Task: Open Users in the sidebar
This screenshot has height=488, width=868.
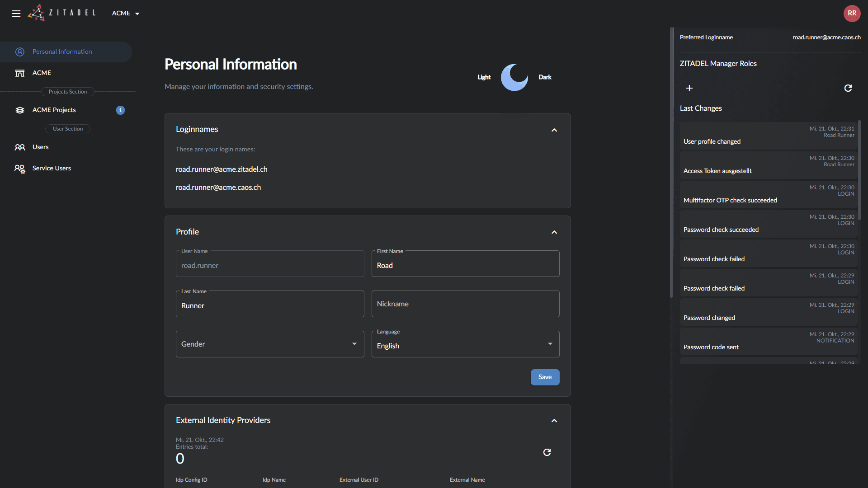Action: [x=40, y=147]
